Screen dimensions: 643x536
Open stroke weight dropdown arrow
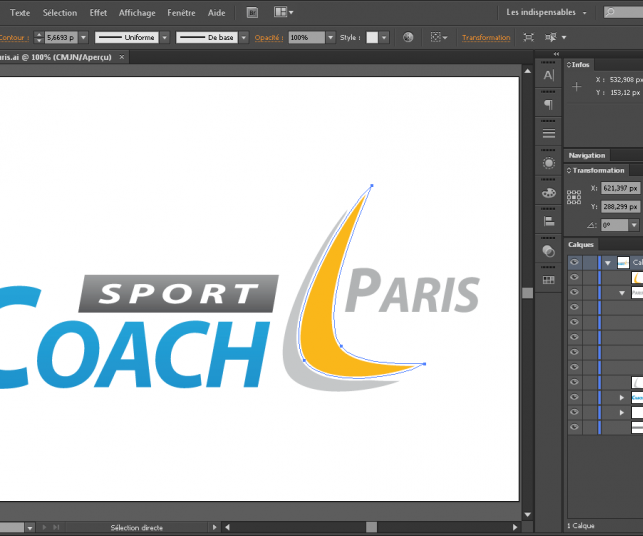click(83, 37)
